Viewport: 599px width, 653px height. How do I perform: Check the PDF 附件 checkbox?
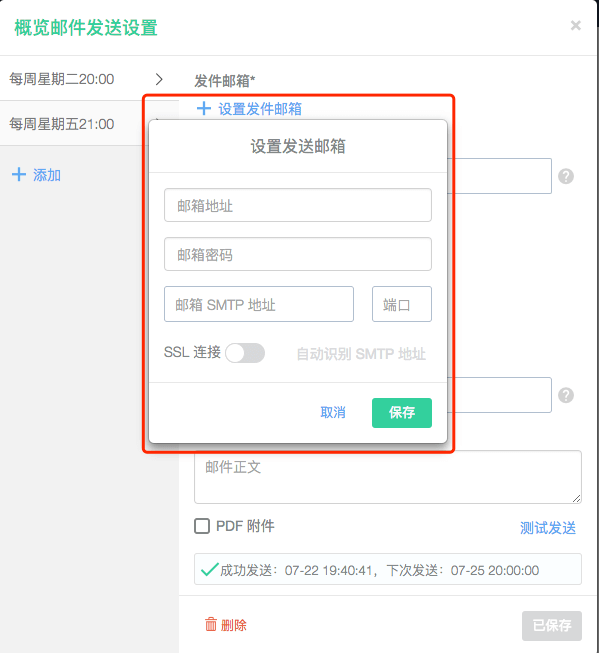tap(202, 526)
